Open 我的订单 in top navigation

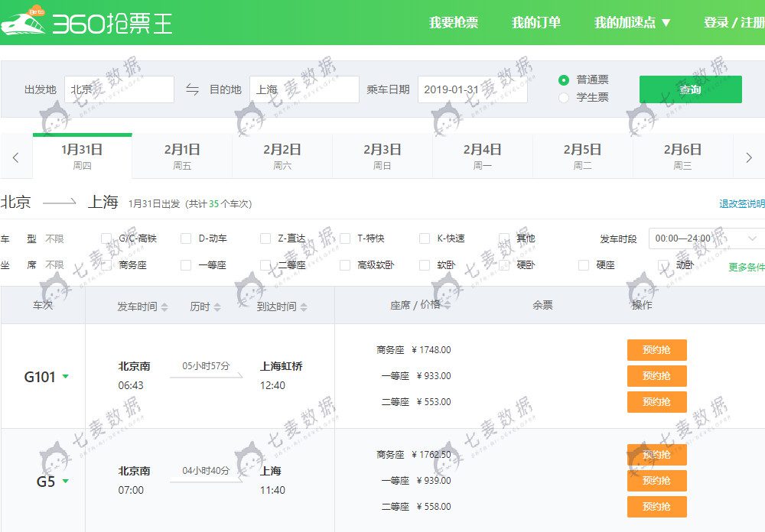point(535,22)
